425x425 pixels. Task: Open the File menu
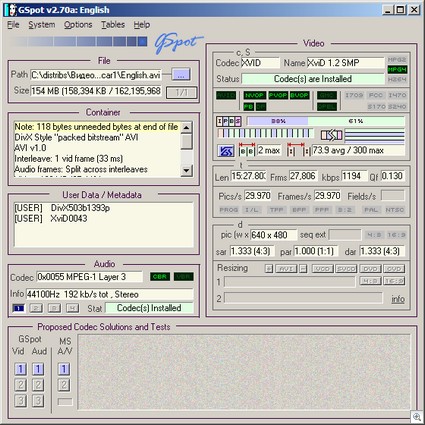coord(13,25)
